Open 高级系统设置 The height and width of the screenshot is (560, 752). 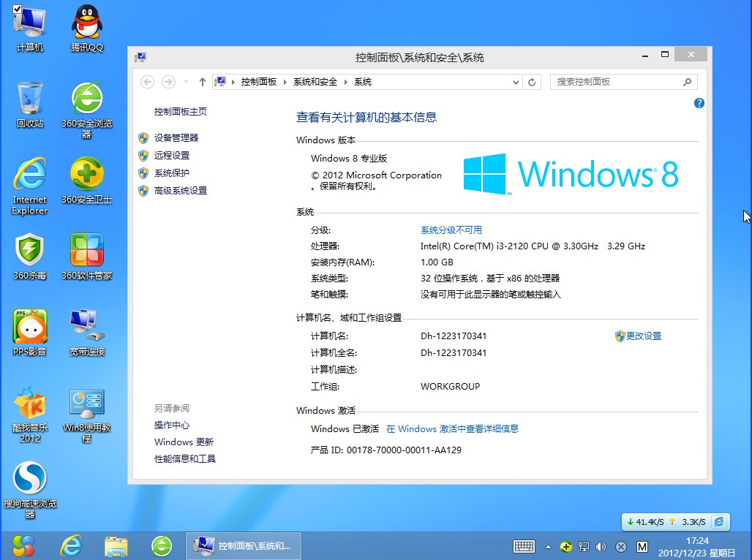click(181, 191)
